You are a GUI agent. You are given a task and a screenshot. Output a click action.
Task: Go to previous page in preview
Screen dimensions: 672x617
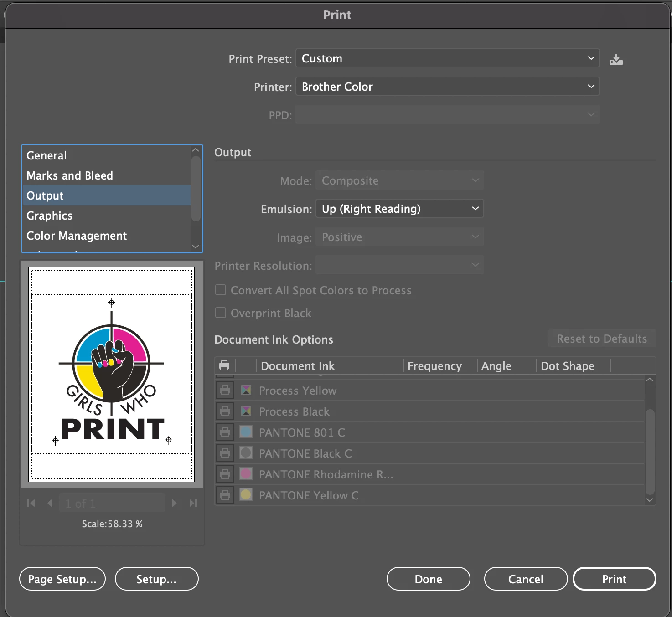coord(50,503)
